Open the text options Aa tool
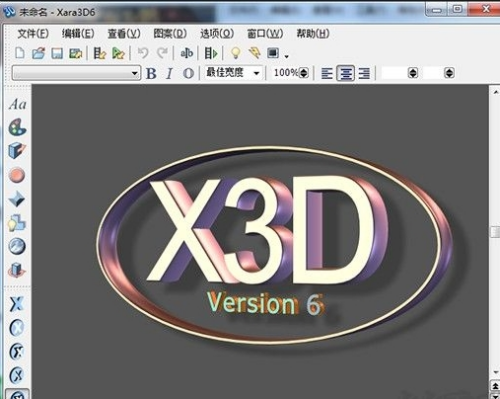Image resolution: width=500 pixels, height=399 pixels. point(17,104)
